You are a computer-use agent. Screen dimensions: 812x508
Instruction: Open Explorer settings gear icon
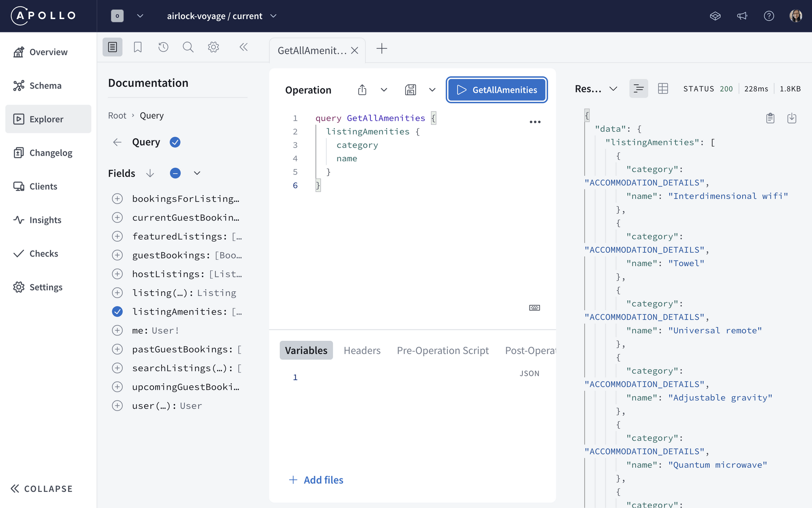tap(213, 47)
